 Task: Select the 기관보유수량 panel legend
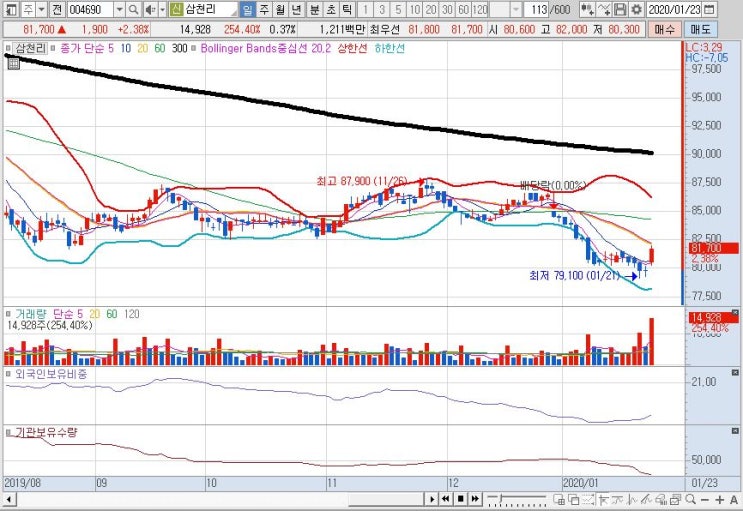[45, 432]
